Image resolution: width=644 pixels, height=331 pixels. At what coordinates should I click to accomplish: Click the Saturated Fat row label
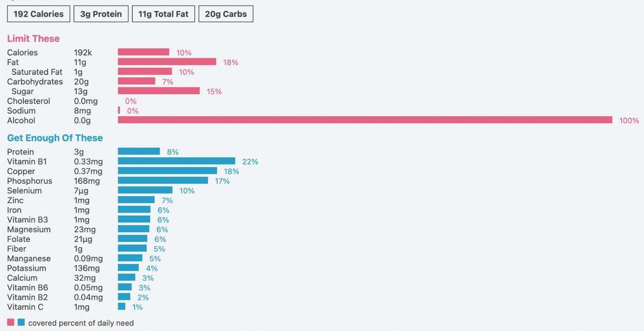(37, 72)
